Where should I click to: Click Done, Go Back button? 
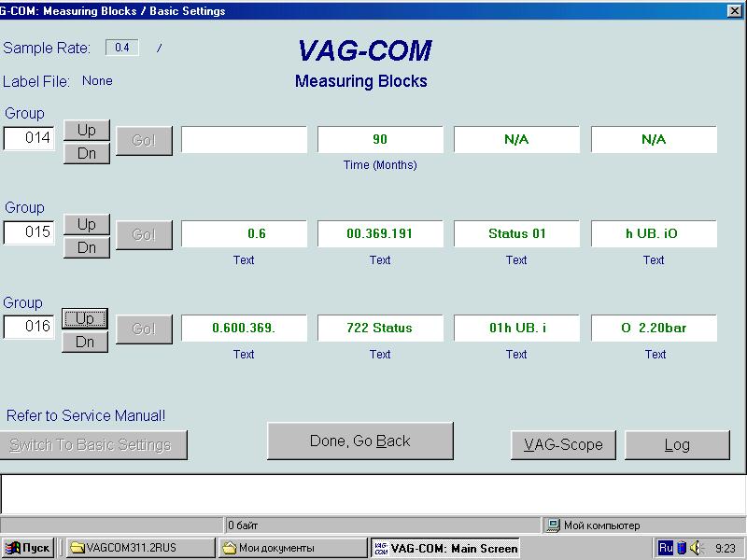359,441
